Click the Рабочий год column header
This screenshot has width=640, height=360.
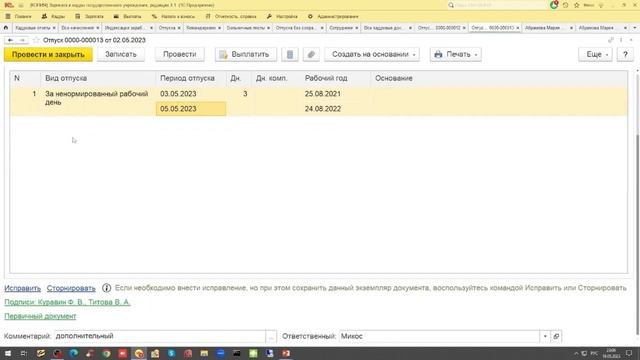click(336, 78)
